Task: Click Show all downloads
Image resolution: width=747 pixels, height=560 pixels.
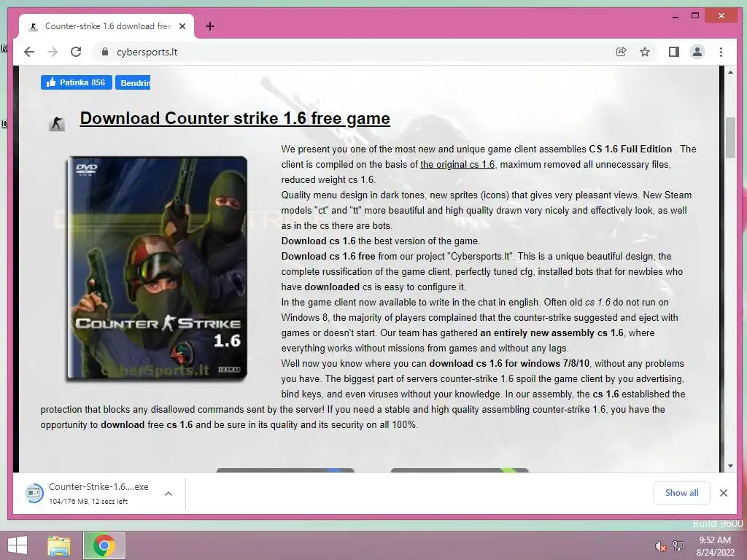Action: point(681,493)
